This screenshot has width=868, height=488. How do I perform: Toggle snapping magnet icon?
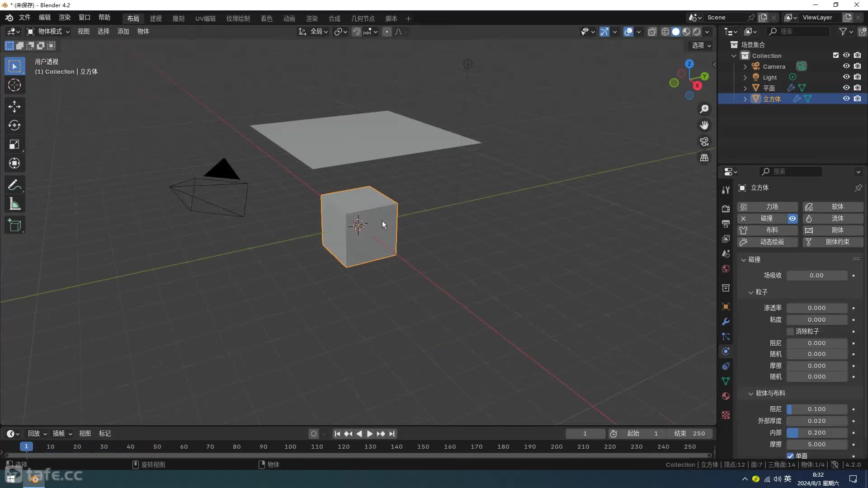pos(357,32)
